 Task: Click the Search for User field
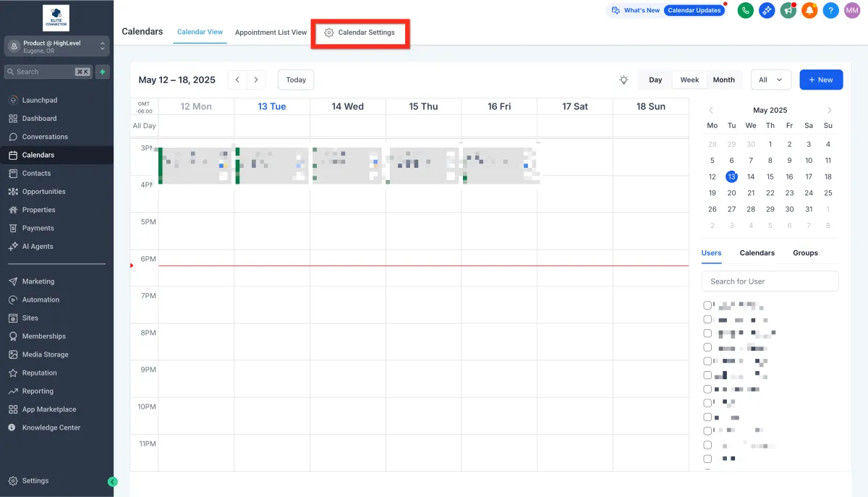[x=770, y=281]
